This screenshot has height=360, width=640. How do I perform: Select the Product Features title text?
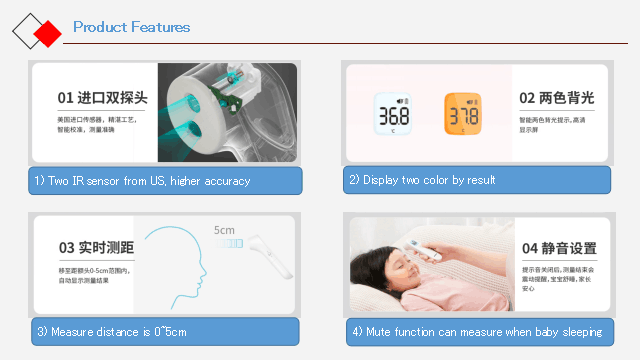[131, 27]
